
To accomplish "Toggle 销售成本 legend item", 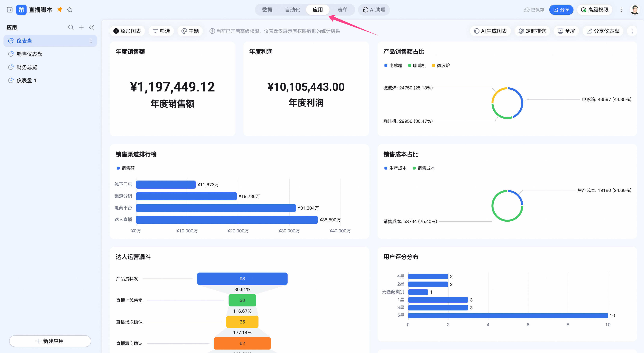I will point(424,168).
